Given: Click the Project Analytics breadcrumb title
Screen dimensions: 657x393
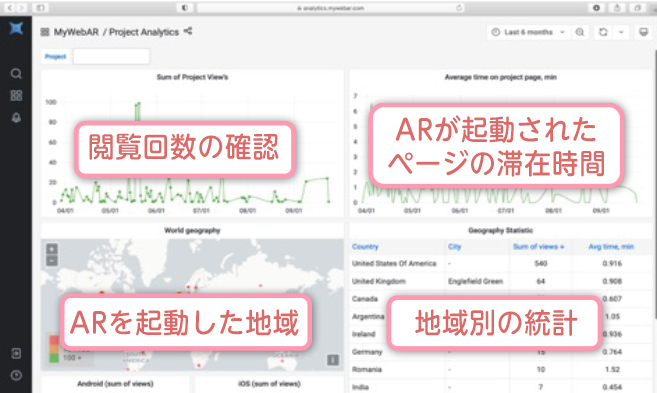Looking at the screenshot, I should click(x=144, y=32).
